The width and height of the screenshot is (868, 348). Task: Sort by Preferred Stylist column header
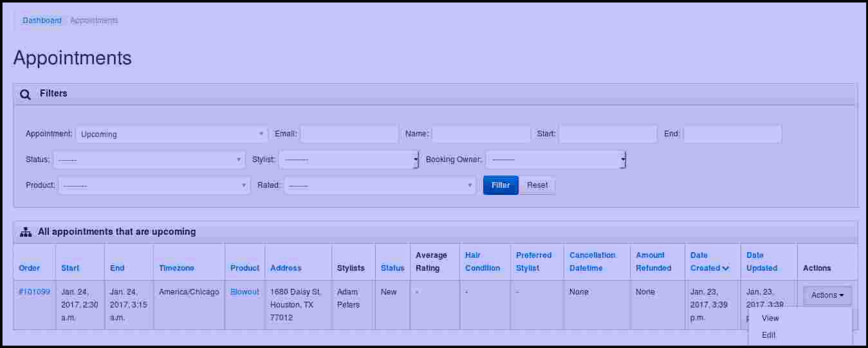point(534,262)
